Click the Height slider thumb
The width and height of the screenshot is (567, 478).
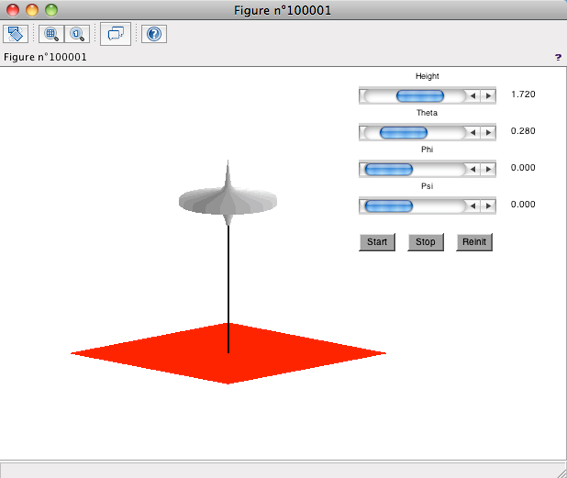420,96
